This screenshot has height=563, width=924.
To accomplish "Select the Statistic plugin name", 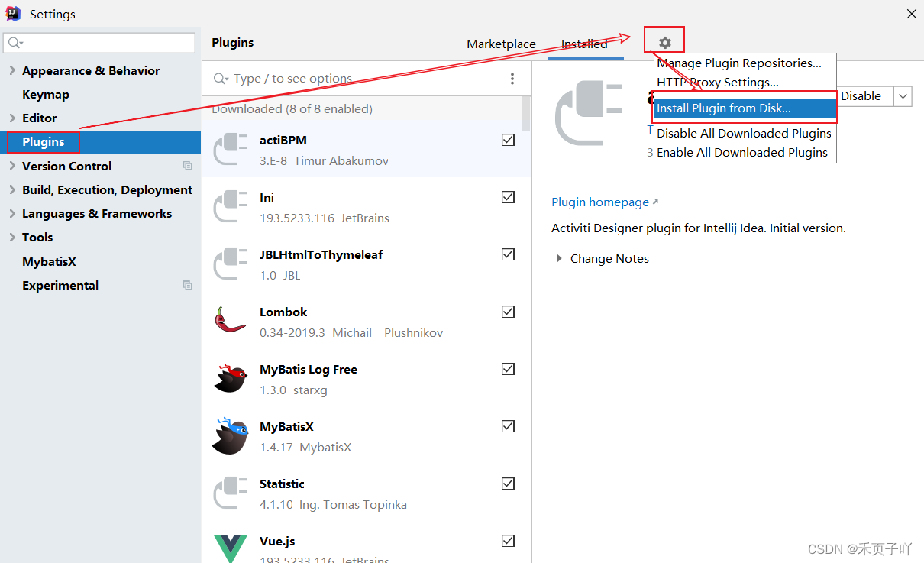I will pyautogui.click(x=282, y=484).
